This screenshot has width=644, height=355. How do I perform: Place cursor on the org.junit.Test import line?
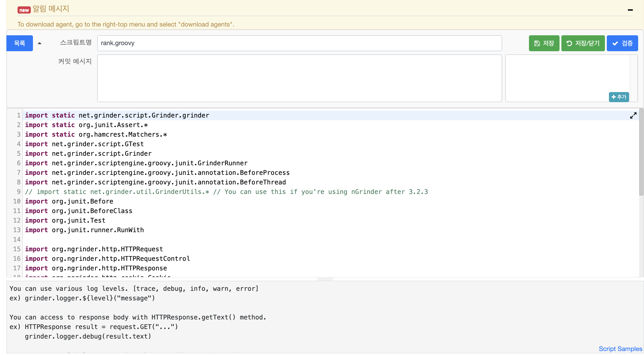tap(79, 220)
